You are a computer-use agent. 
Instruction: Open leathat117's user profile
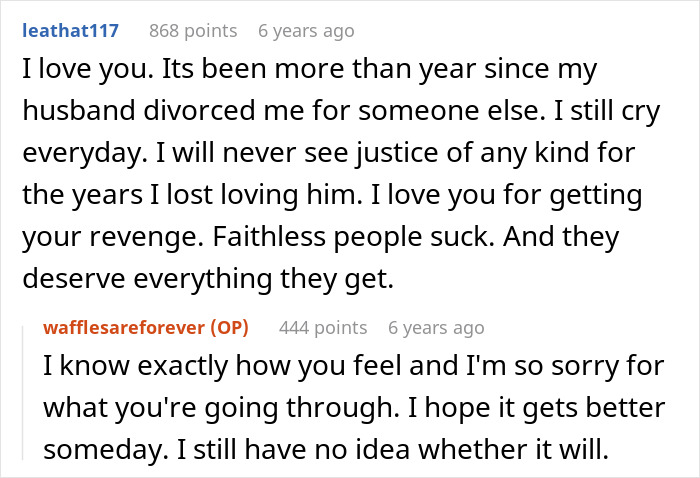69,30
